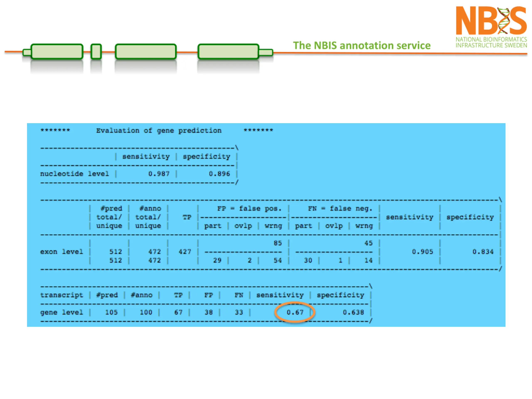Click 'National Bioinformatics Infrastructure Sweden' text
Viewport: 532px width, 399px height.
[x=491, y=42]
